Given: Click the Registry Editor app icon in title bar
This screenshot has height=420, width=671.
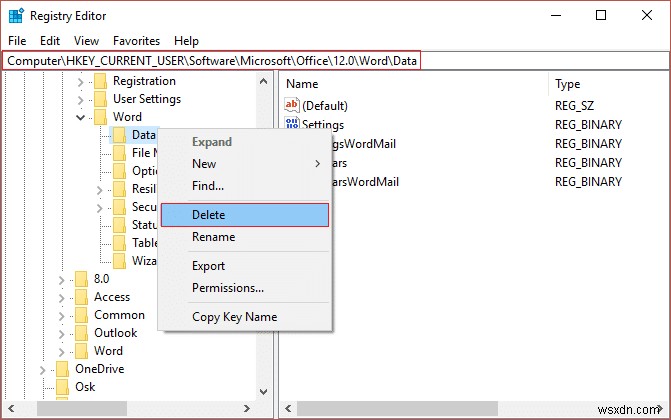Looking at the screenshot, I should tap(16, 16).
